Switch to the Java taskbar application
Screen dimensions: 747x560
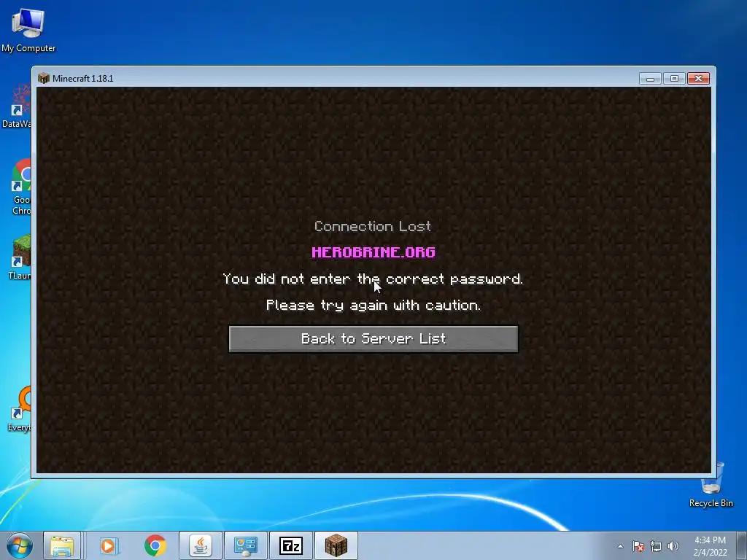coord(201,545)
